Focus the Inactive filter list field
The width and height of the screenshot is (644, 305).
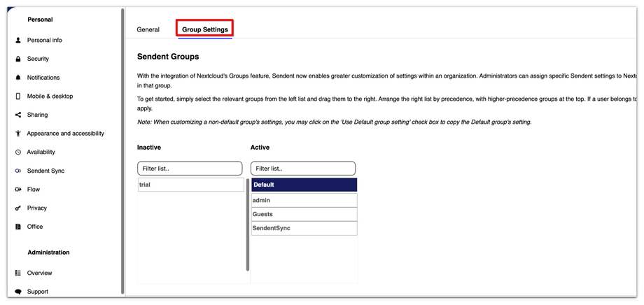coord(190,169)
